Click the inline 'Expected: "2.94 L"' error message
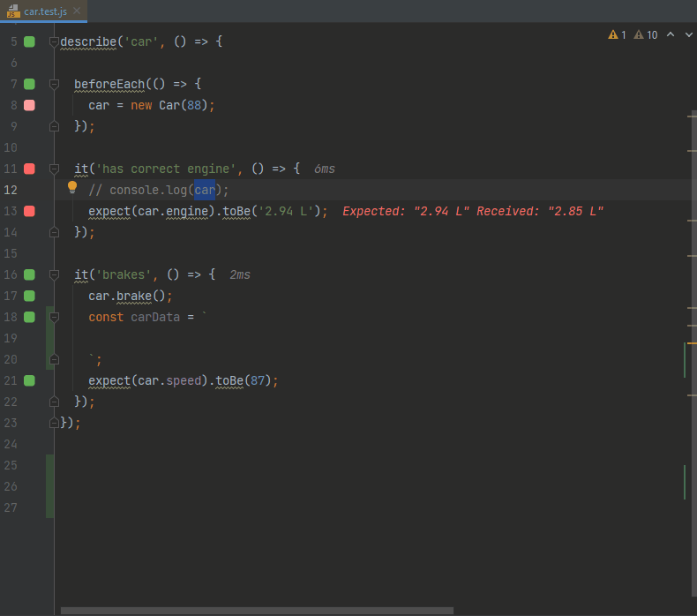Viewport: 697px width, 616px height. tap(472, 211)
